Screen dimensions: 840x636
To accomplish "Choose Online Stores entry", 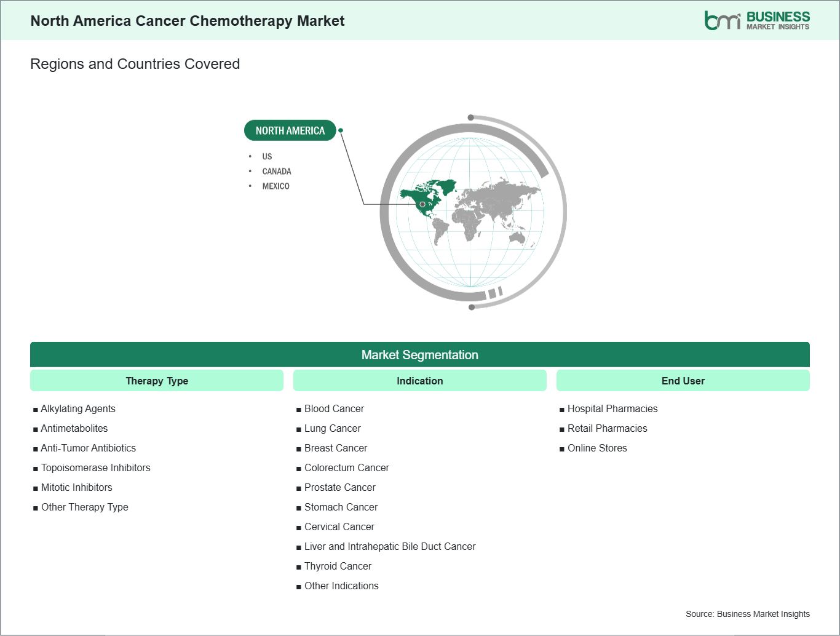I will (597, 448).
